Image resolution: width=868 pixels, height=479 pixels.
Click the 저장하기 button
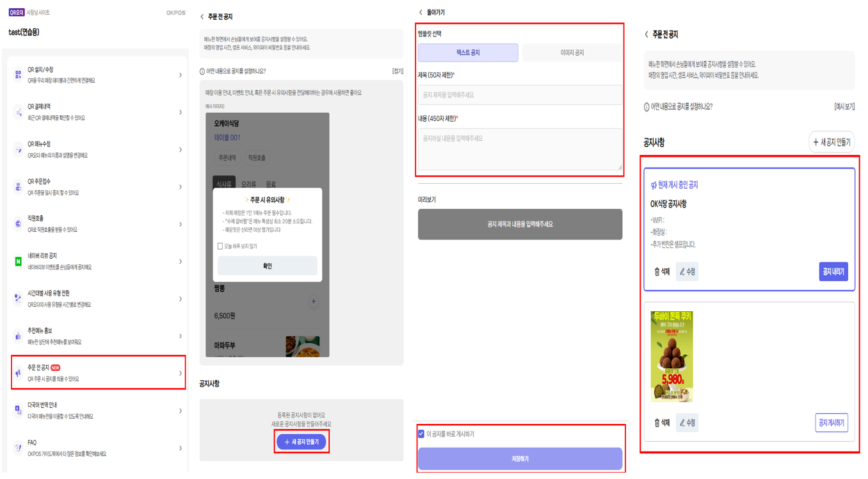[x=520, y=459]
